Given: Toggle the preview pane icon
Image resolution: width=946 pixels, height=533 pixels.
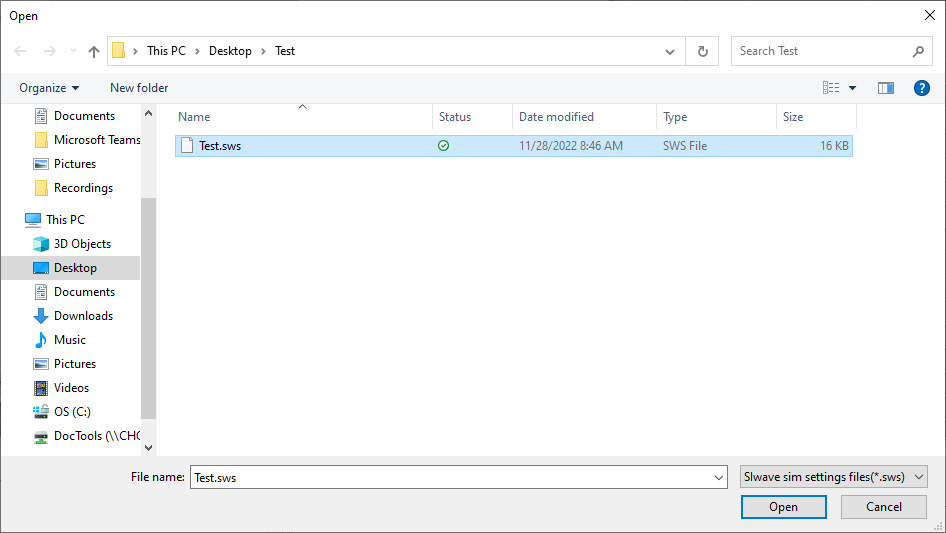Looking at the screenshot, I should [x=885, y=88].
